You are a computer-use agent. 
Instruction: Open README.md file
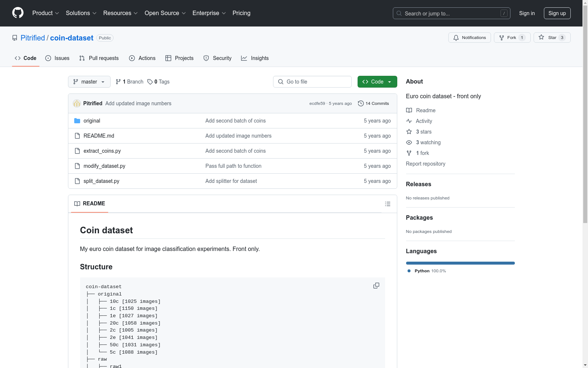point(99,136)
